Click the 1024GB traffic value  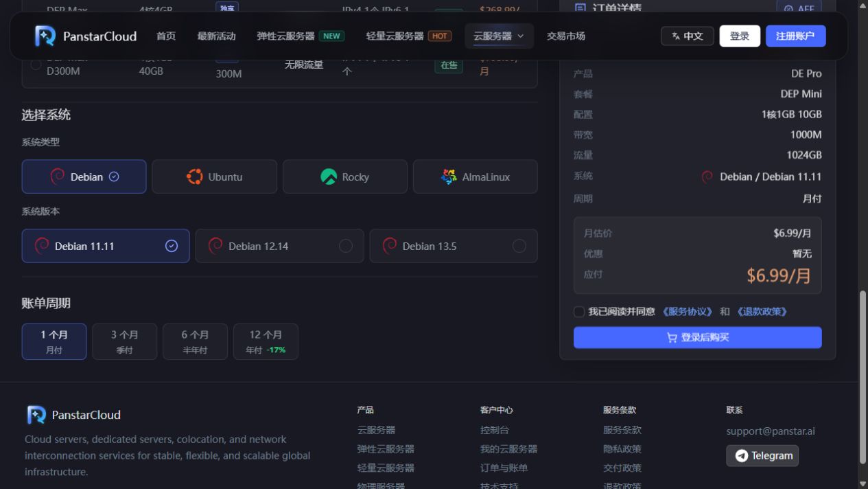click(x=804, y=155)
